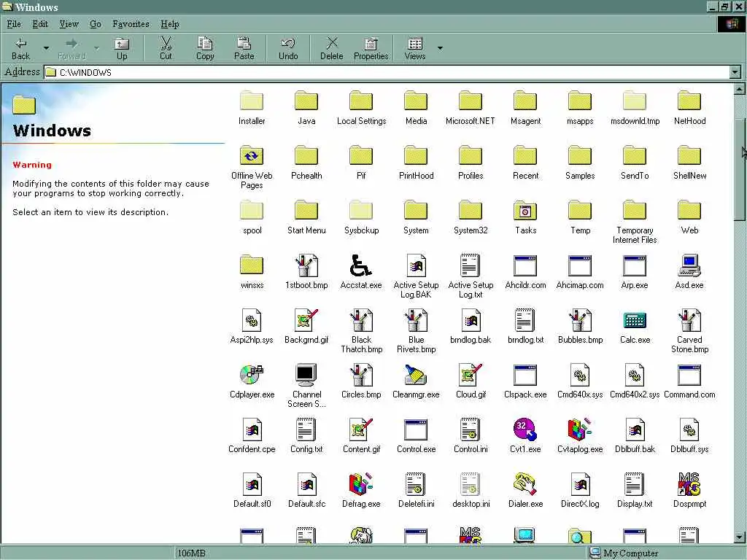Click the Back toolbar button
This screenshot has height=560, width=747.
pos(20,49)
